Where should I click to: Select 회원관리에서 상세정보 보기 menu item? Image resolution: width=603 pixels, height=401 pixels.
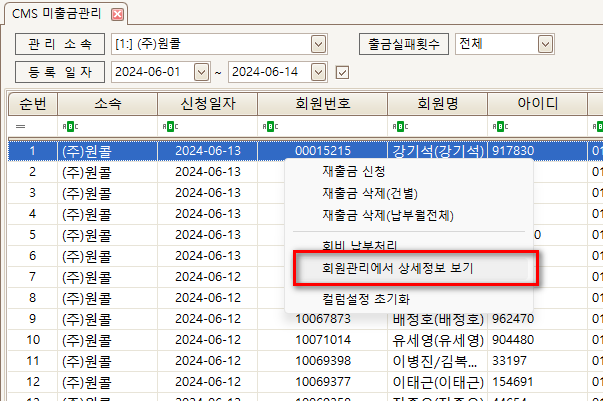[397, 269]
